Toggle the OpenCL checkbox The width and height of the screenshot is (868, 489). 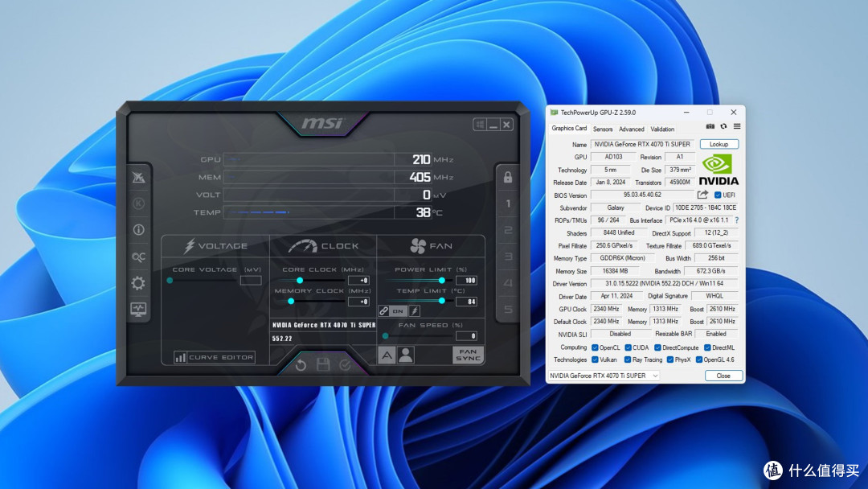[x=595, y=347]
